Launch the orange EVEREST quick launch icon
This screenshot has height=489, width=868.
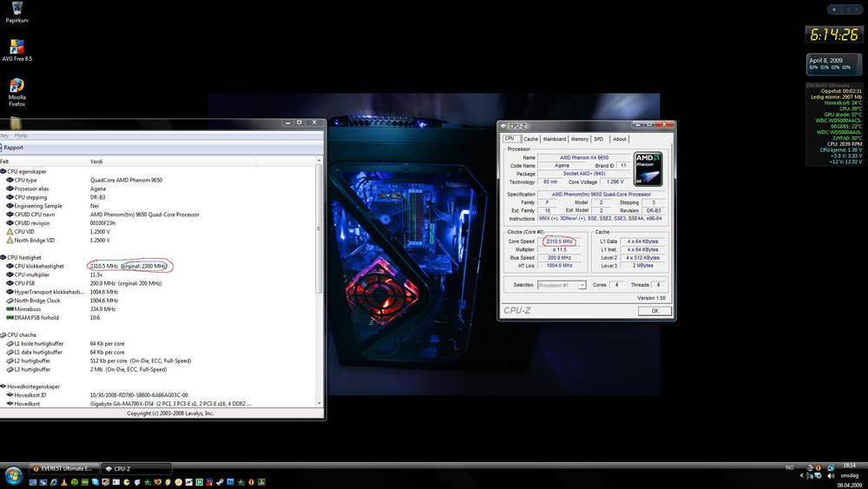251,482
